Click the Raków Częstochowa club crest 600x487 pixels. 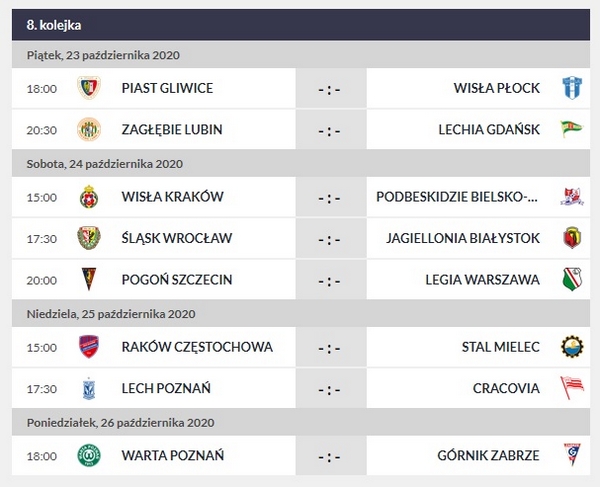(90, 347)
